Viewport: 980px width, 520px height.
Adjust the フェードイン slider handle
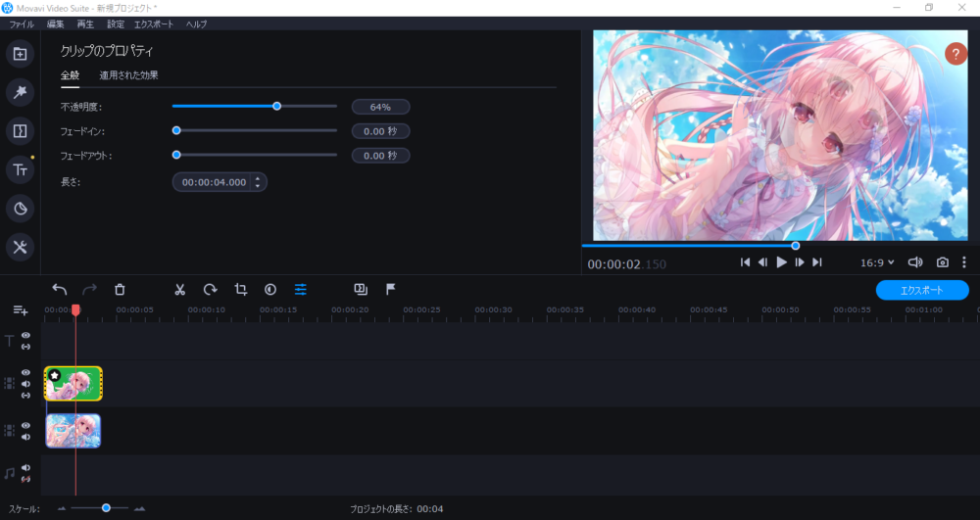pos(176,131)
